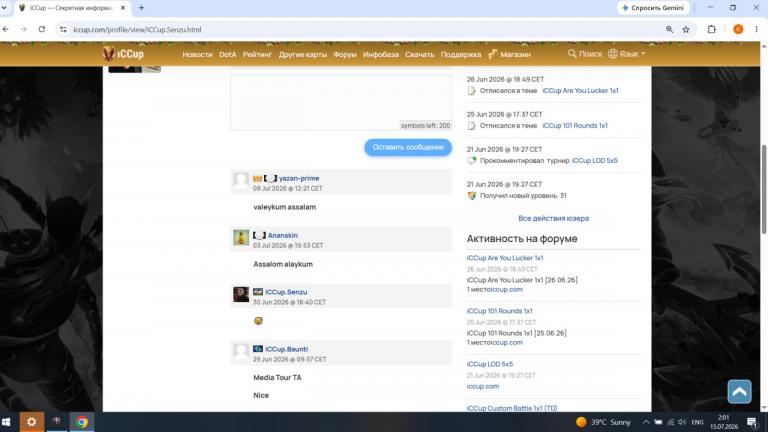Click the flag icon next to iCCup.Baunti
This screenshot has height=432, width=768.
coord(258,349)
